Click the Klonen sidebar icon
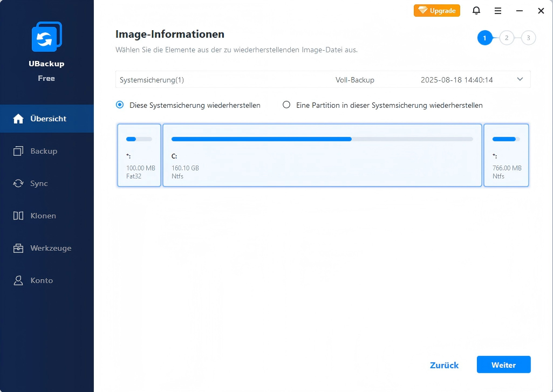Screen dimensions: 553x392 click(x=18, y=216)
